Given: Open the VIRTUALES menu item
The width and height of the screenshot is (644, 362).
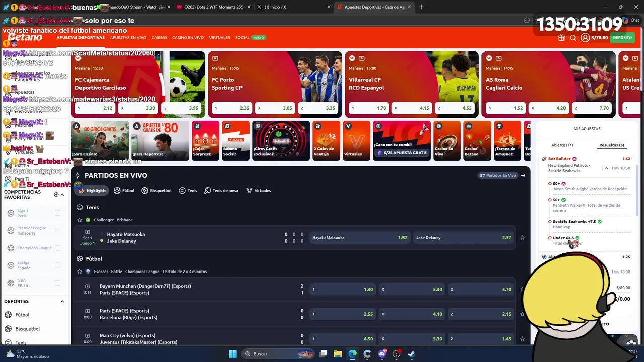Looking at the screenshot, I should click(219, 38).
